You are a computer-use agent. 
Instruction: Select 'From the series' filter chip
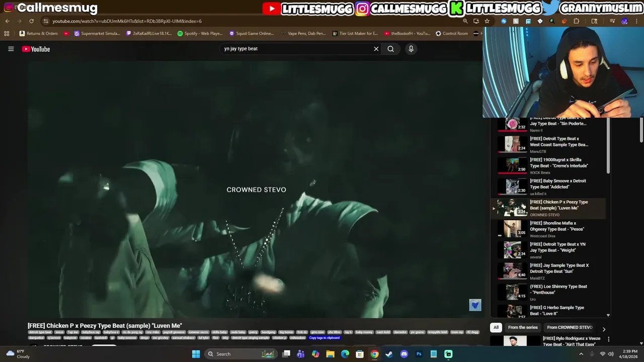point(523,327)
